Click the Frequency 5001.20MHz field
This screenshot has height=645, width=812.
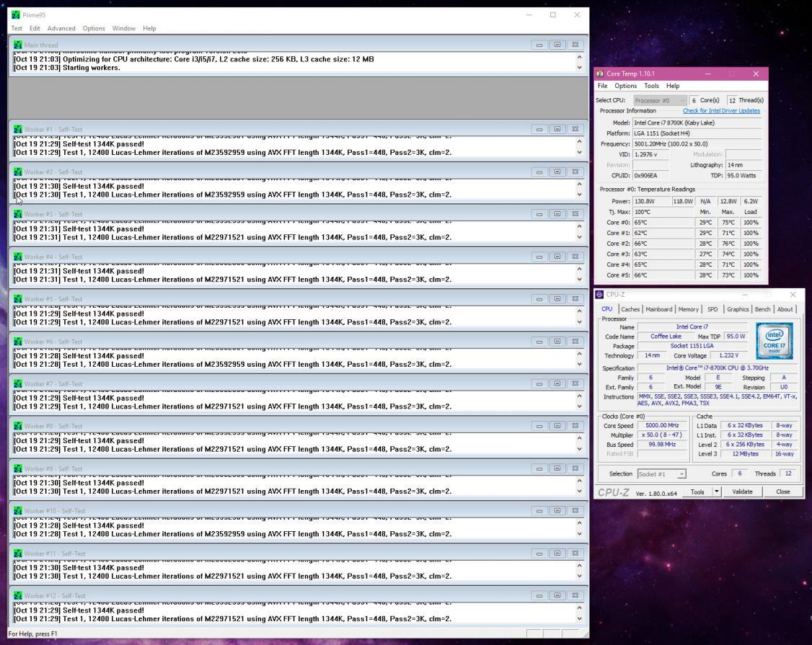(697, 144)
